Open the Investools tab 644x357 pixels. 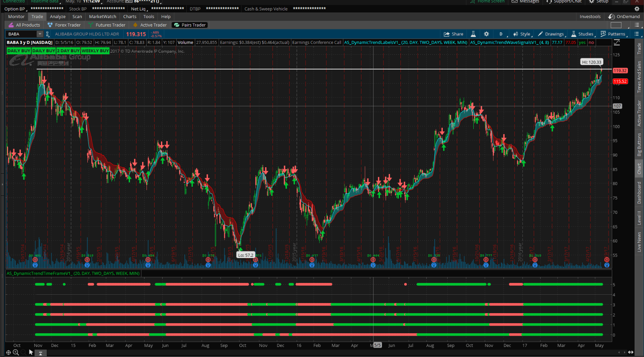click(x=590, y=16)
